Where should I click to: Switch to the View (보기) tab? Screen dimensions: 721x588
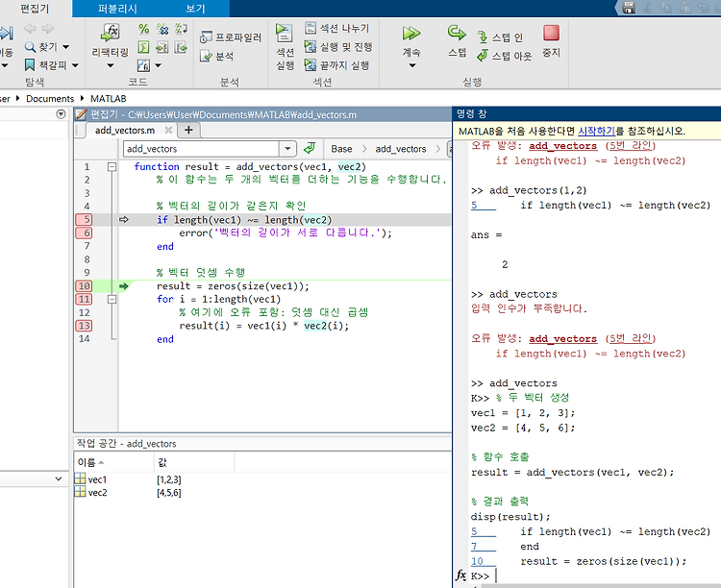pyautogui.click(x=195, y=9)
